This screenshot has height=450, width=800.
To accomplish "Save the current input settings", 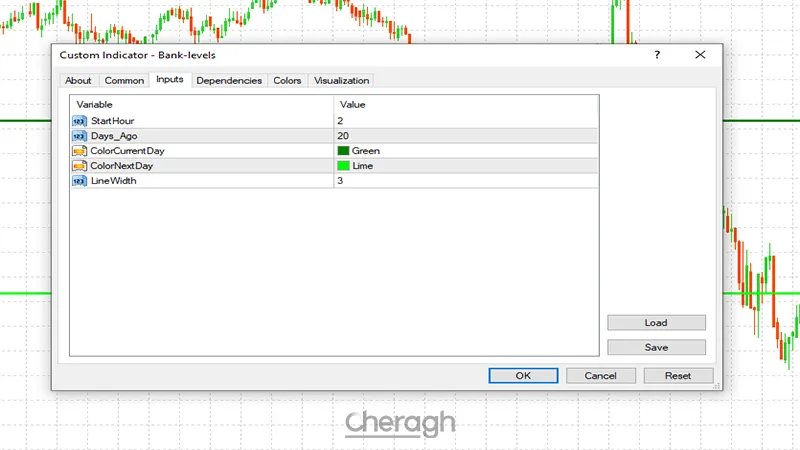I will pyautogui.click(x=656, y=347).
